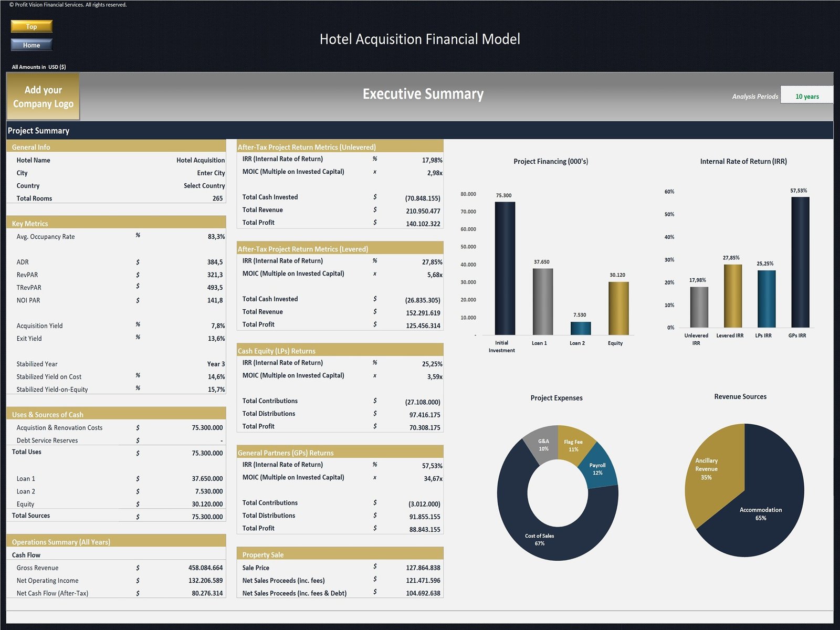This screenshot has height=630, width=840.
Task: Click the 'All Amounts in USD' label
Action: tap(39, 67)
